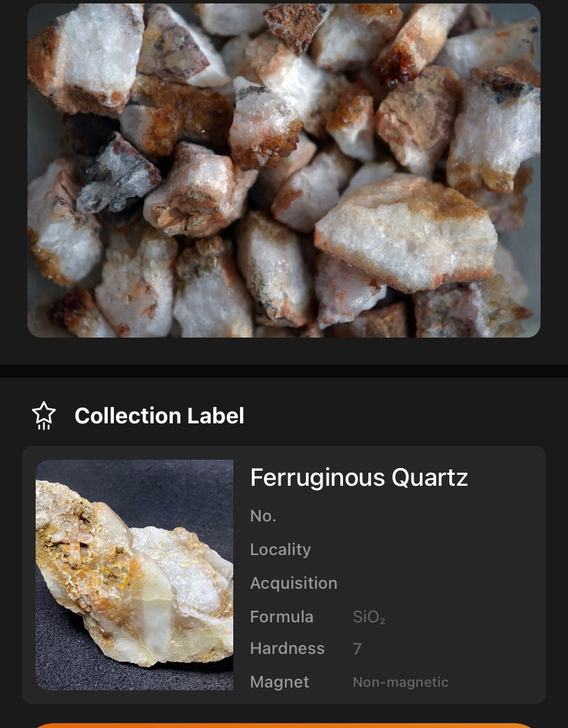
Task: Tap the No. field on the label
Action: pyautogui.click(x=263, y=516)
